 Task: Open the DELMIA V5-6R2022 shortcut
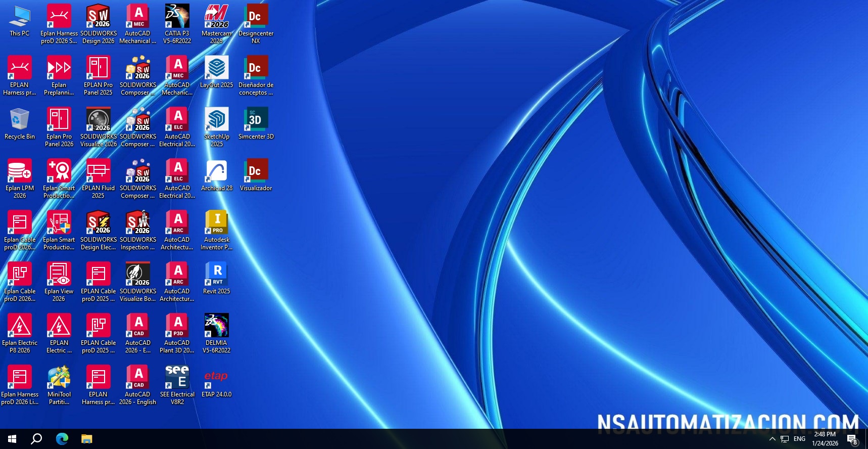[x=217, y=334]
